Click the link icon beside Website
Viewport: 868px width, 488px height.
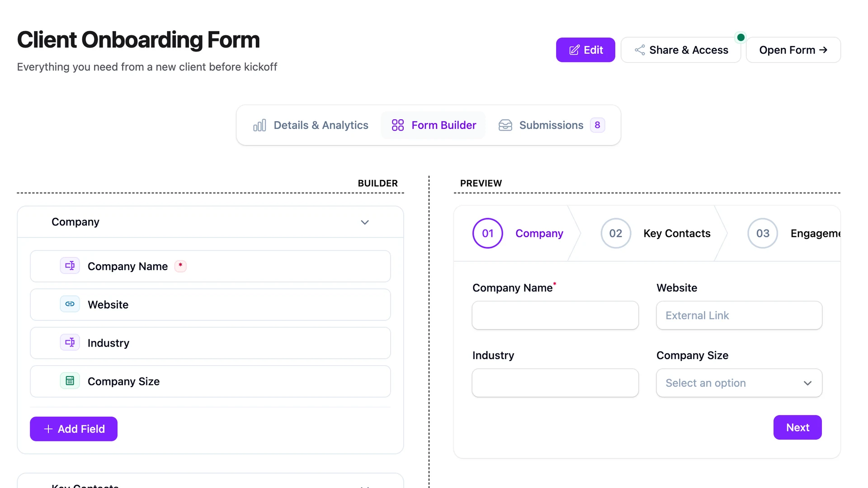[70, 304]
